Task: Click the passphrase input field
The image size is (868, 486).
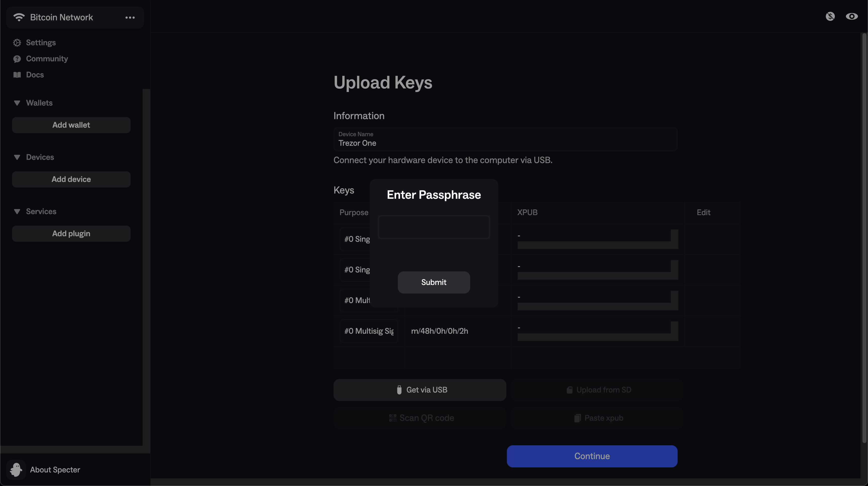Action: (434, 227)
